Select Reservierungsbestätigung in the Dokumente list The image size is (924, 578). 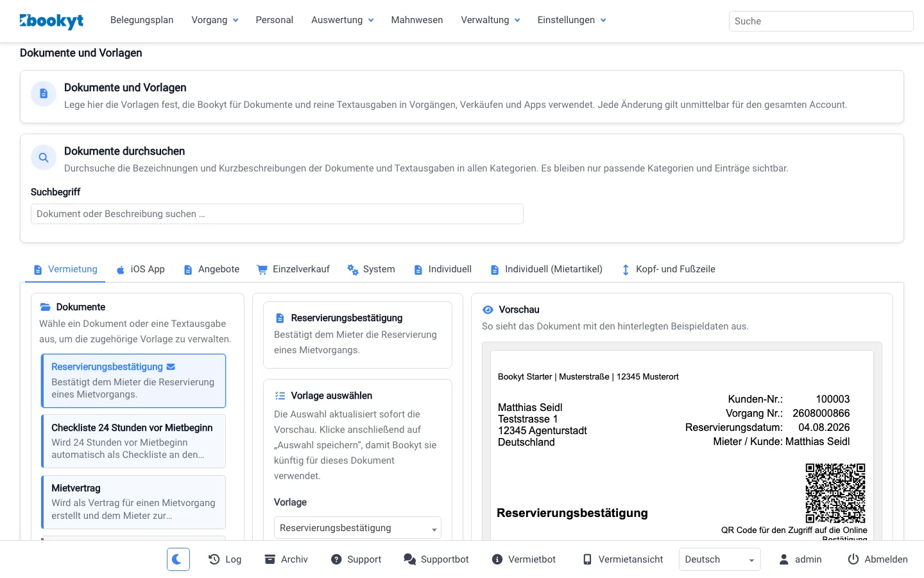pyautogui.click(x=133, y=381)
